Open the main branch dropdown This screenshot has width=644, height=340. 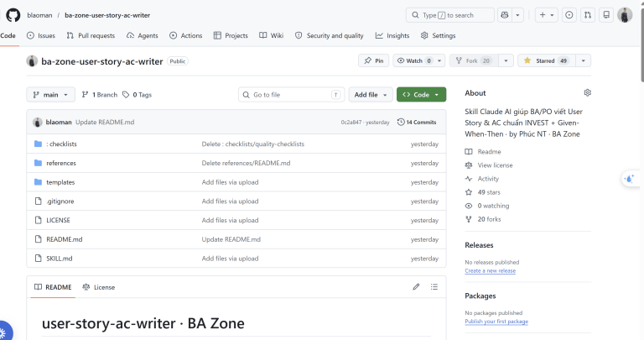51,95
